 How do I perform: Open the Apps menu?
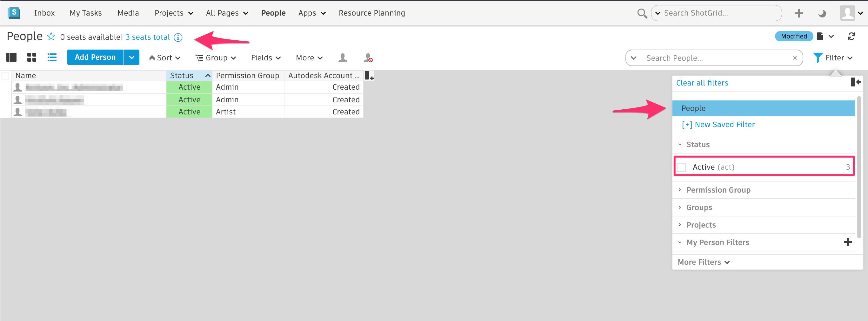pos(311,13)
